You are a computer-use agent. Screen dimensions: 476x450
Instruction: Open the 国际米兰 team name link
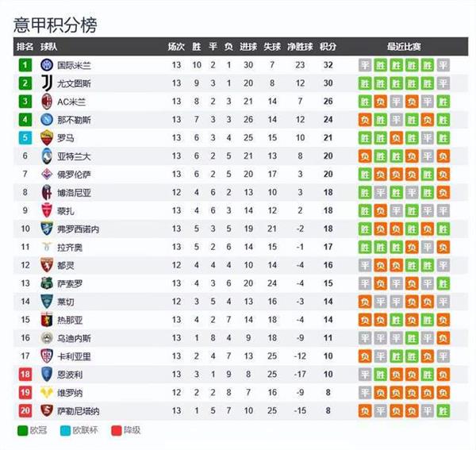74,65
